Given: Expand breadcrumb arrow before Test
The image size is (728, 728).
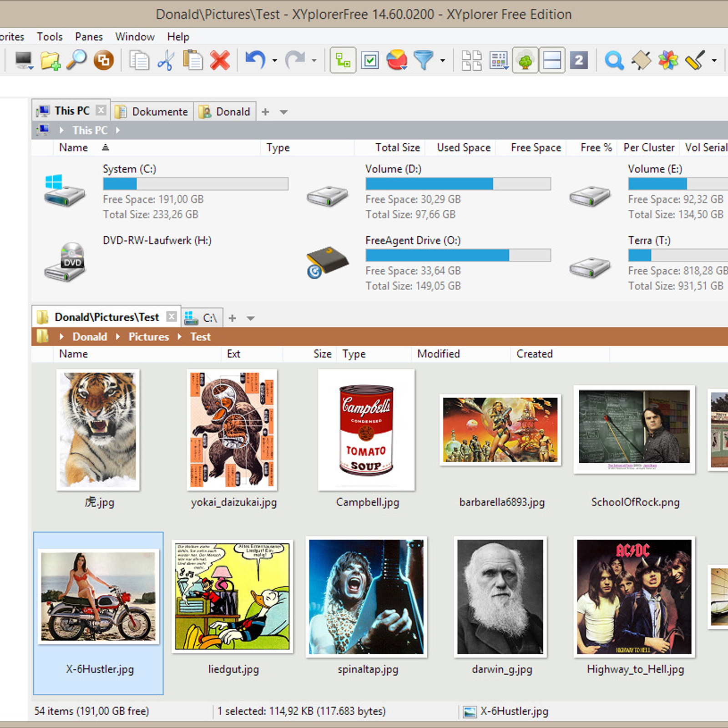Looking at the screenshot, I should 180,337.
